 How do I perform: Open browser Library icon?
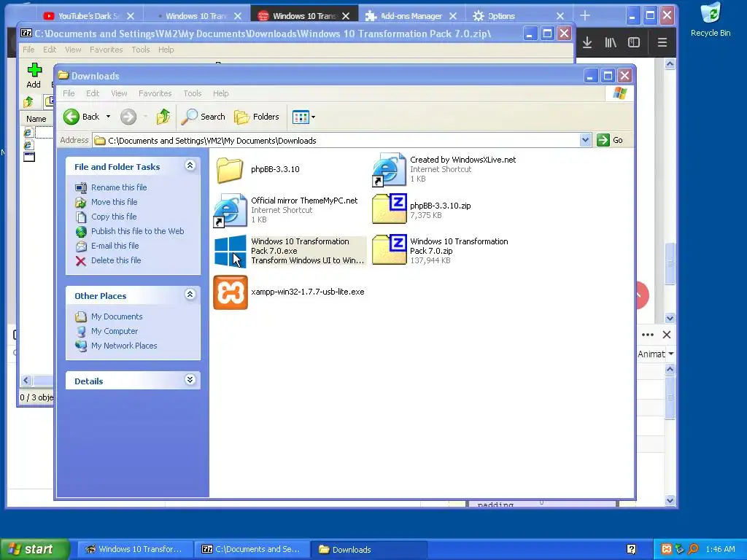[611, 42]
